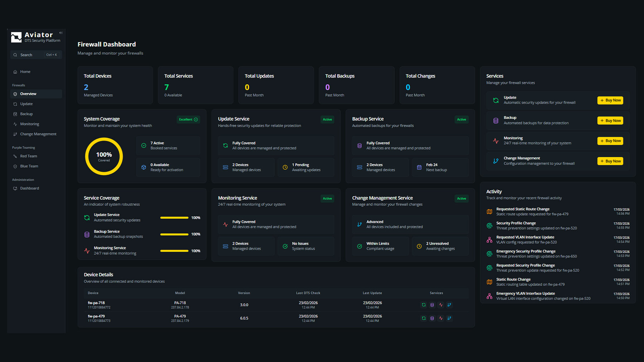The width and height of the screenshot is (644, 362).
Task: Click the Excellent status badge
Action: point(188,119)
